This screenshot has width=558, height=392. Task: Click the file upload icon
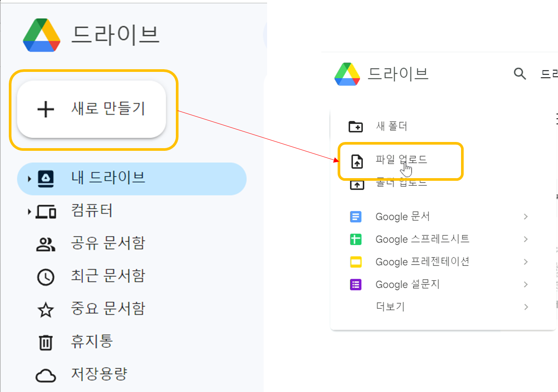tap(357, 162)
